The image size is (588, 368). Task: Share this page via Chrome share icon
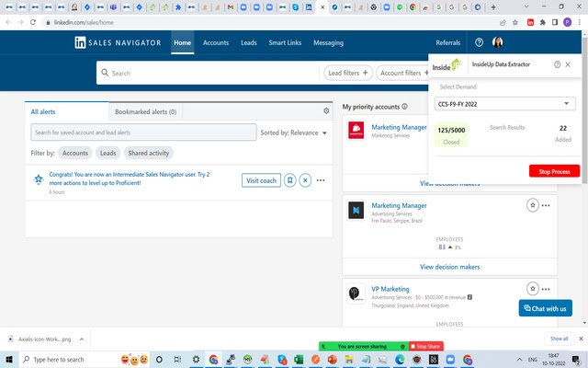coord(503,22)
